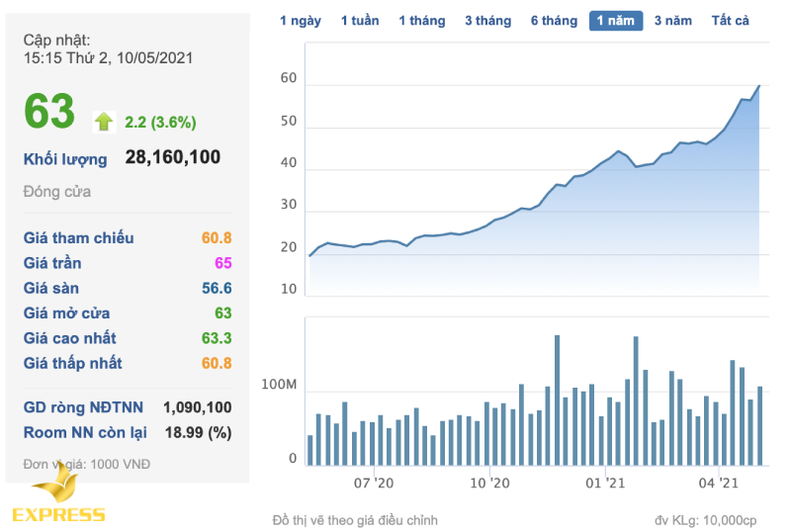
Task: Select "Tất cả" to show all history
Action: click(x=730, y=21)
